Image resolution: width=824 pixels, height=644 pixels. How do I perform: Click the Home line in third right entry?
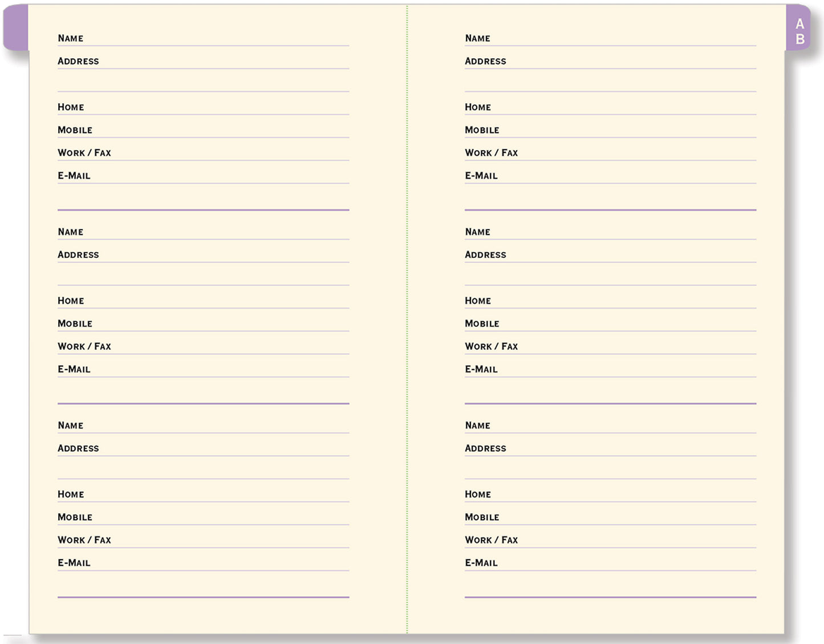pos(610,497)
